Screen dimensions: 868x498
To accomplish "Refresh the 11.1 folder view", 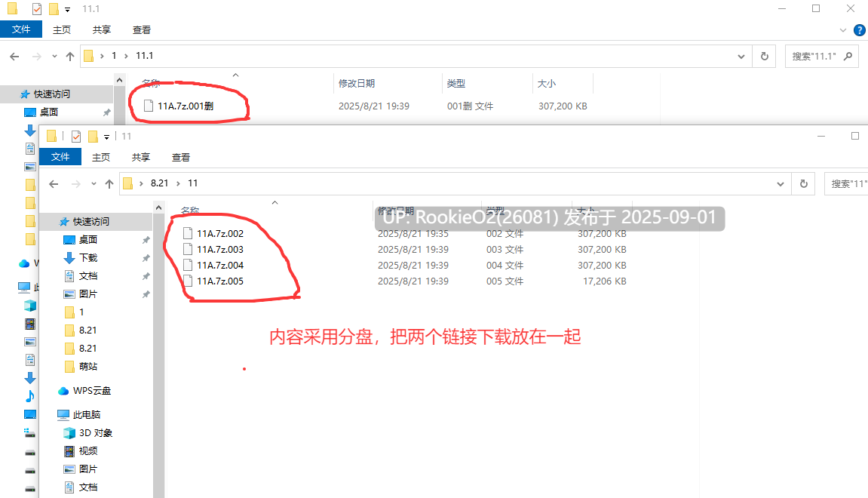I will (765, 57).
